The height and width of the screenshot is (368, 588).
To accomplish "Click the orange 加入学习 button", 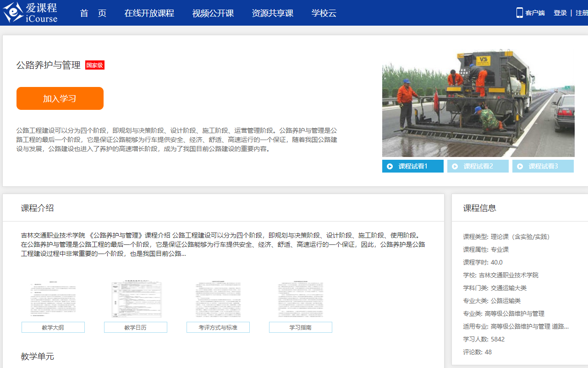I will pyautogui.click(x=60, y=98).
